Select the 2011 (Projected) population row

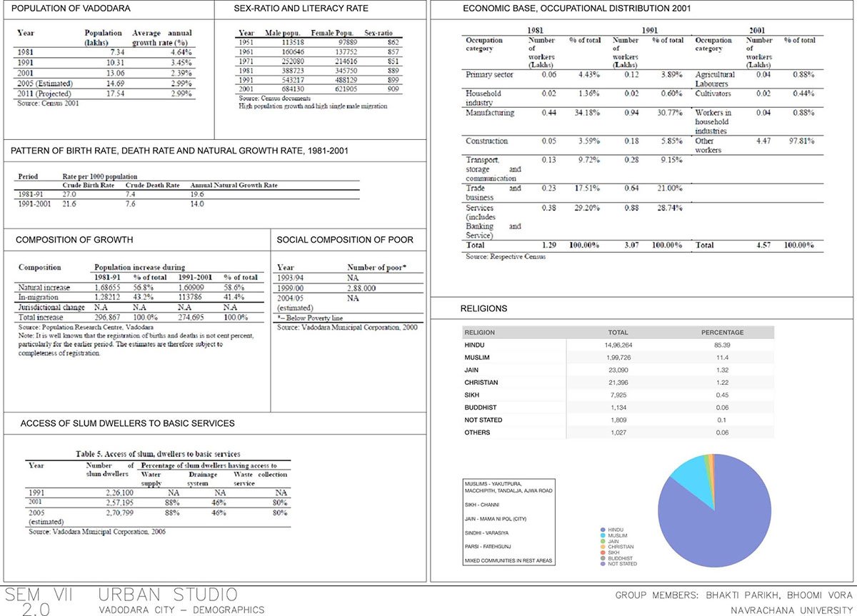click(x=107, y=94)
